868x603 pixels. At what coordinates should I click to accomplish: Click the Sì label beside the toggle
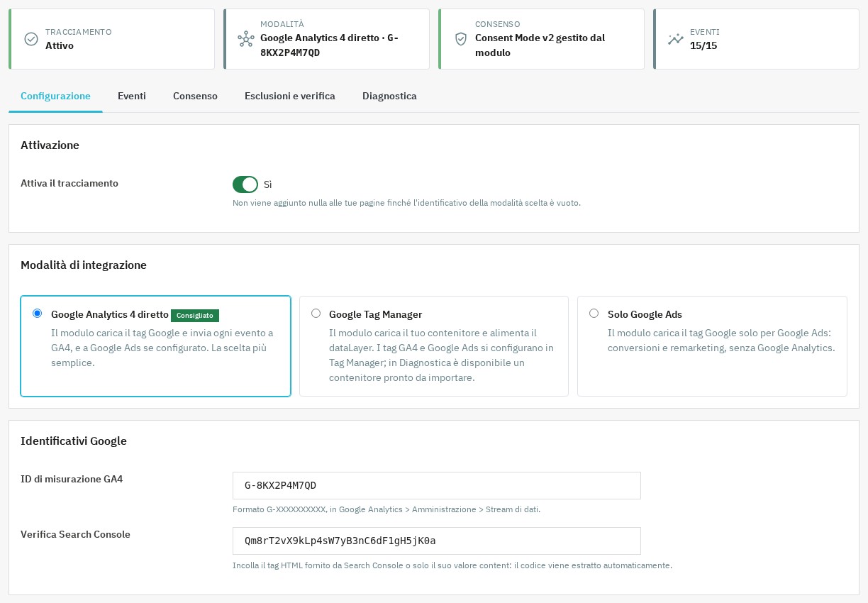[x=268, y=184]
